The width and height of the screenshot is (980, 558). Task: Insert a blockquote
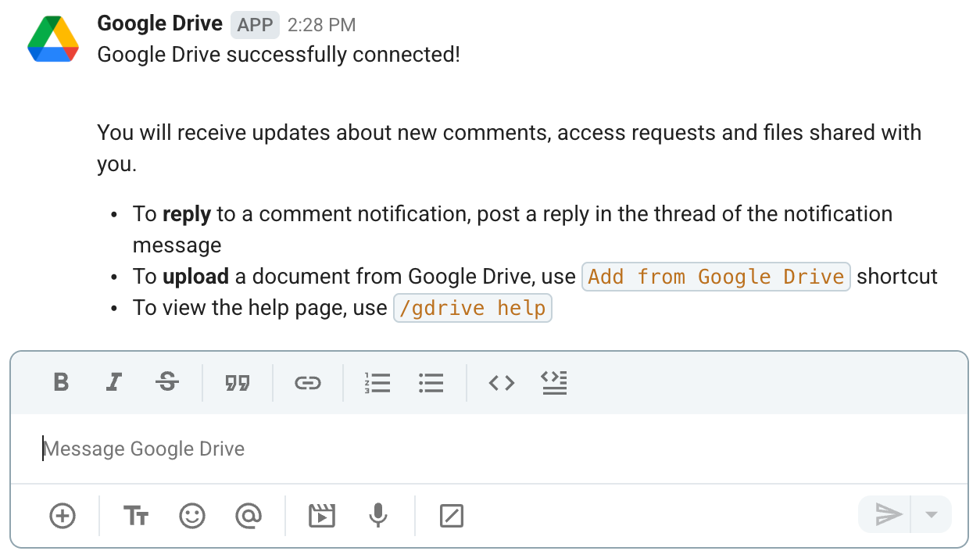tap(238, 382)
